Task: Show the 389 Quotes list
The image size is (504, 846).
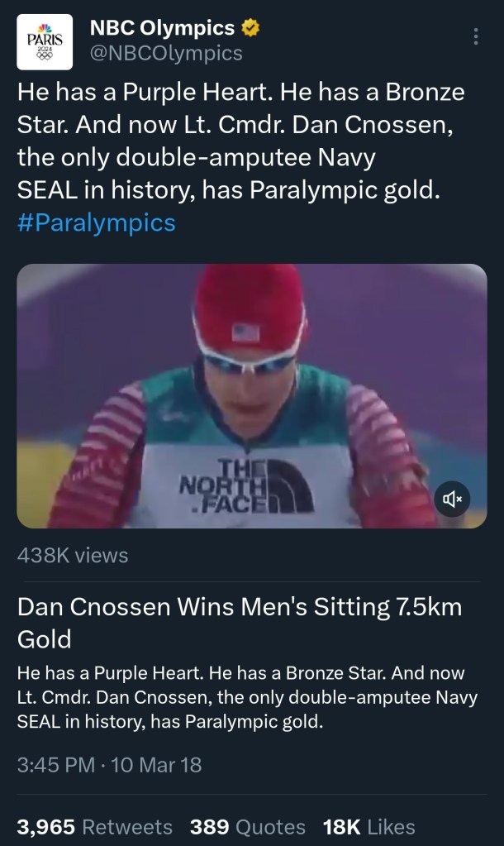Action: (x=247, y=826)
